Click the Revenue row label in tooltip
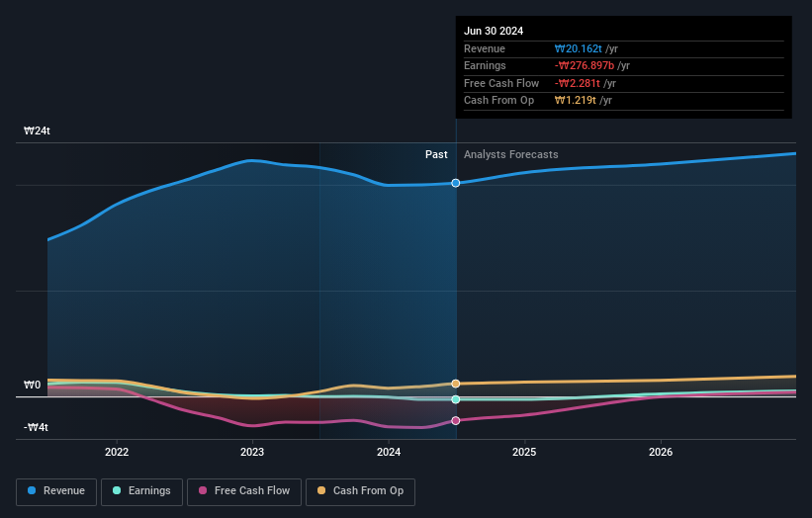Screen dimensions: 812x518 pos(485,48)
